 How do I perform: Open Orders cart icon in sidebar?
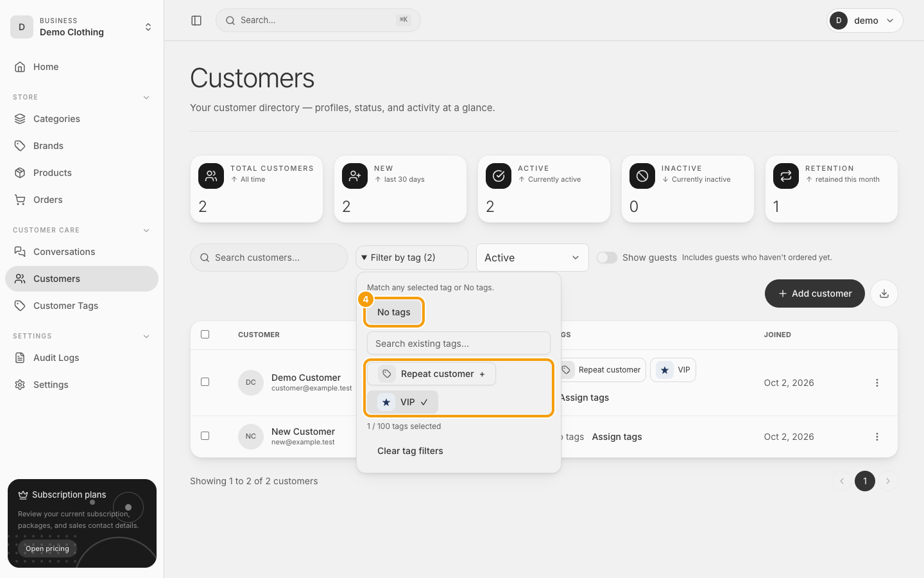20,200
